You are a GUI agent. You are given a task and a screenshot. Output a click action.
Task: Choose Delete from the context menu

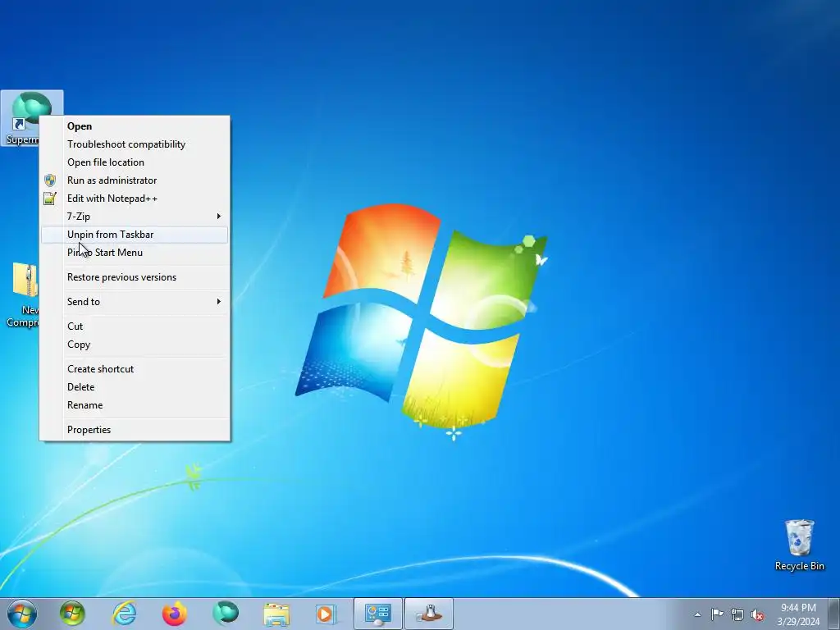[135, 387]
